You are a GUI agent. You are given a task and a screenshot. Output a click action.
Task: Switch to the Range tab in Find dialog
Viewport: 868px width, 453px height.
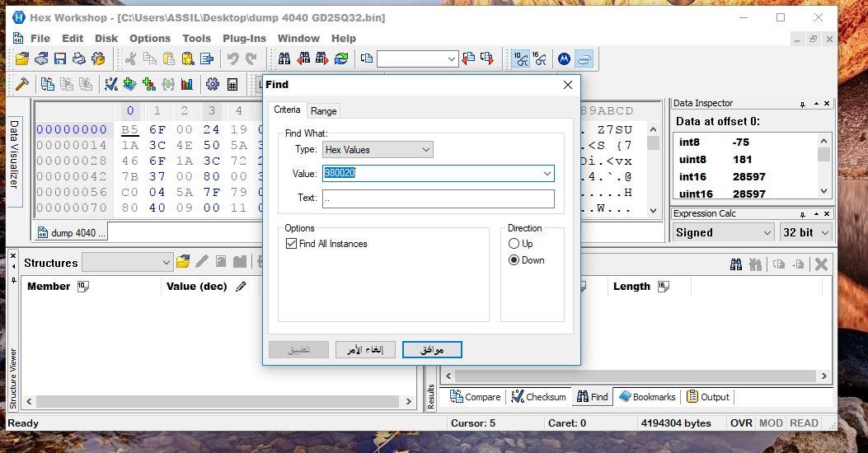click(323, 110)
